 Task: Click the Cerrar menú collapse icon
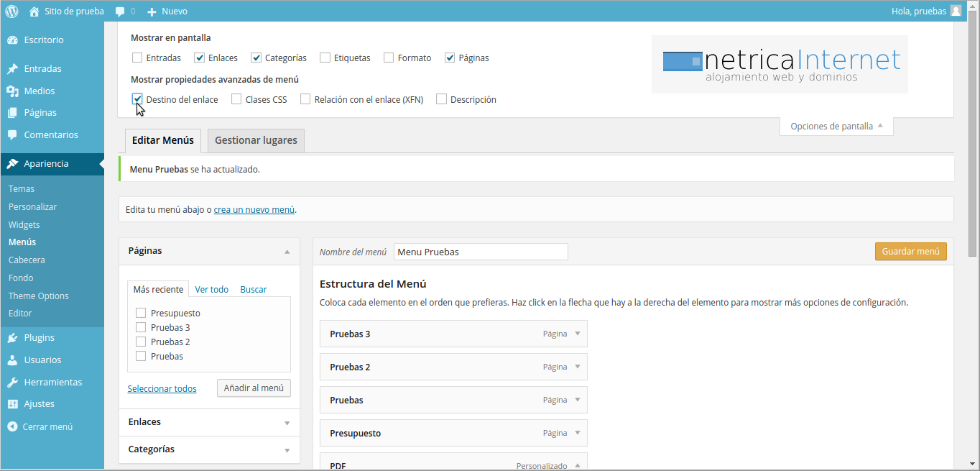click(x=12, y=426)
